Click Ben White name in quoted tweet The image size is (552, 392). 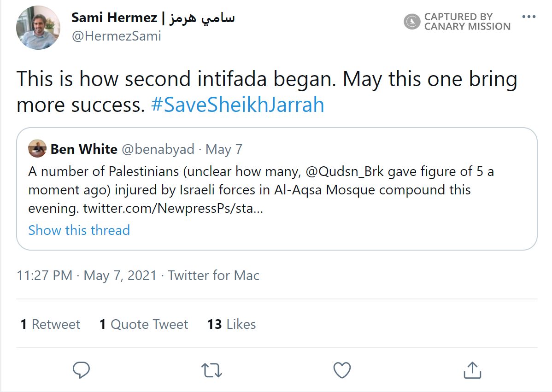pos(84,149)
